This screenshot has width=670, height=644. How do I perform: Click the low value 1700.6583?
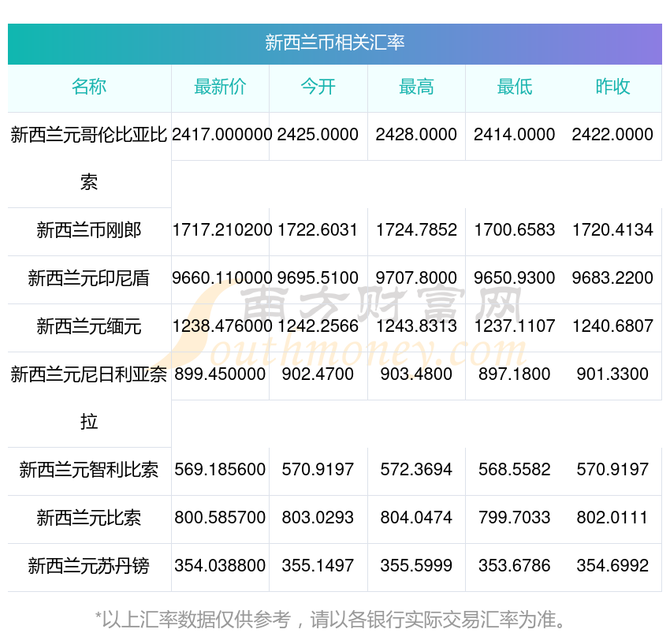[515, 230]
